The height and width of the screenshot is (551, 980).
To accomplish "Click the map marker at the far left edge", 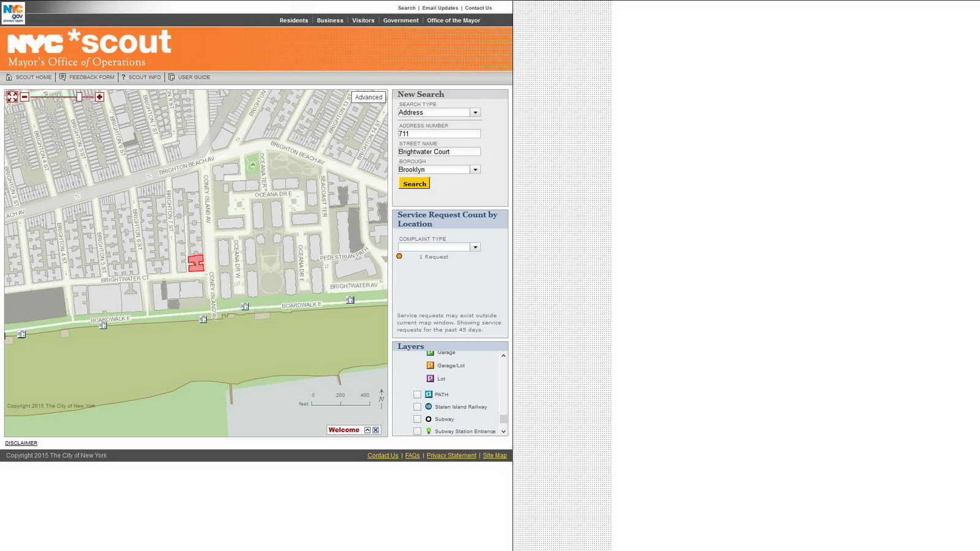I will click(x=21, y=334).
